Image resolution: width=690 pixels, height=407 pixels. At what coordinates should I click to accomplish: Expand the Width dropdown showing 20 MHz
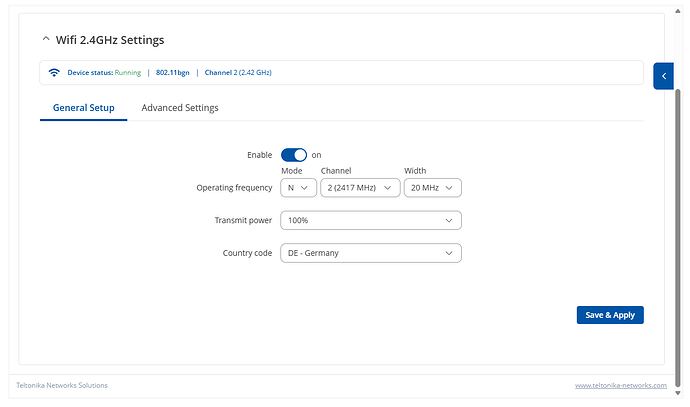tap(432, 187)
